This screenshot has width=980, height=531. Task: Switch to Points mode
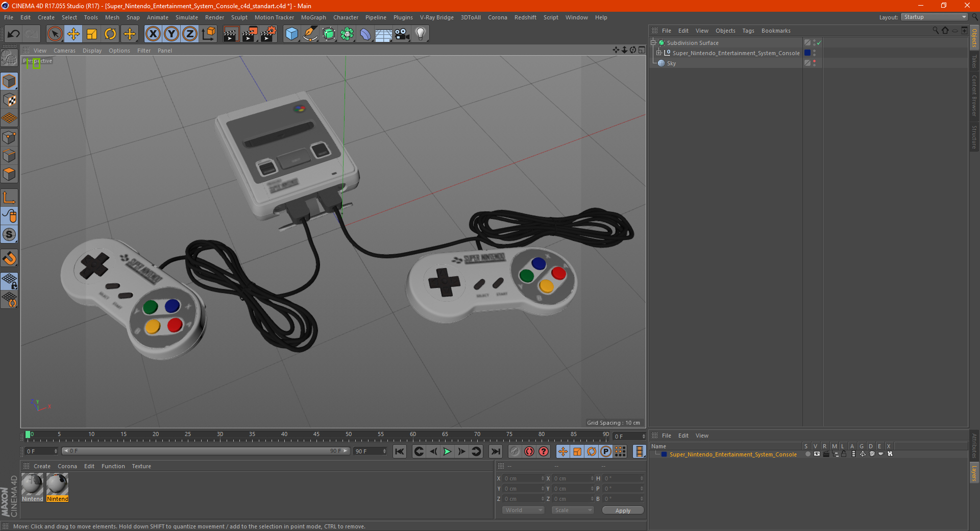(9, 137)
